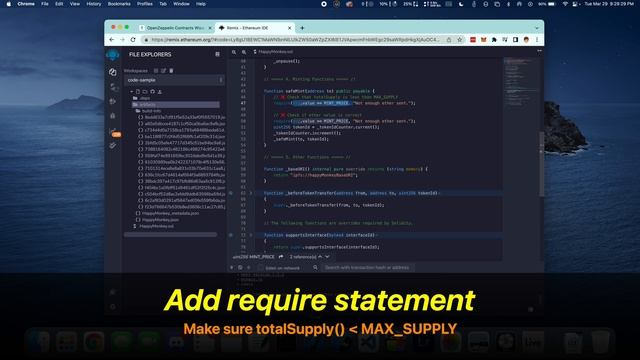The image size is (640, 360).
Task: Open the Remix logo home icon
Action: click(x=113, y=55)
